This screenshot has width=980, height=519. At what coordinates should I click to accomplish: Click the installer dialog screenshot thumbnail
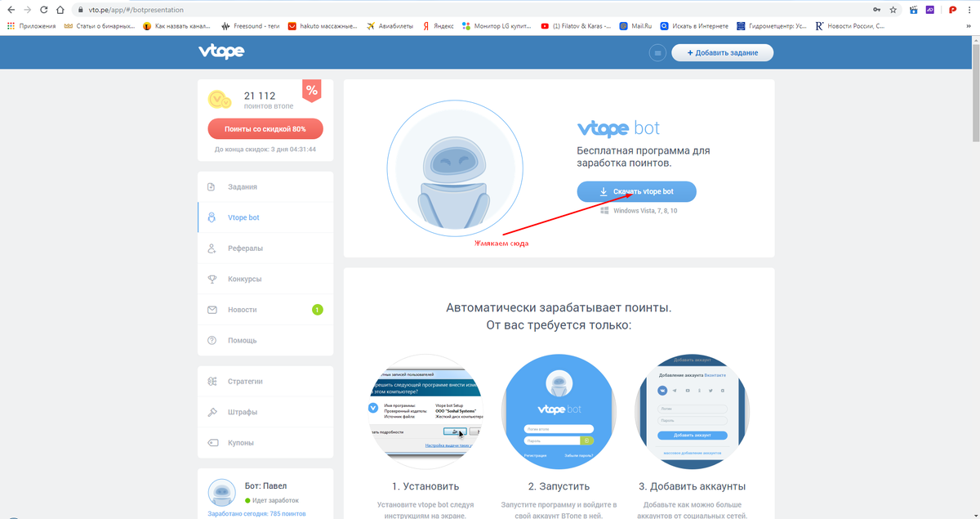click(x=424, y=410)
